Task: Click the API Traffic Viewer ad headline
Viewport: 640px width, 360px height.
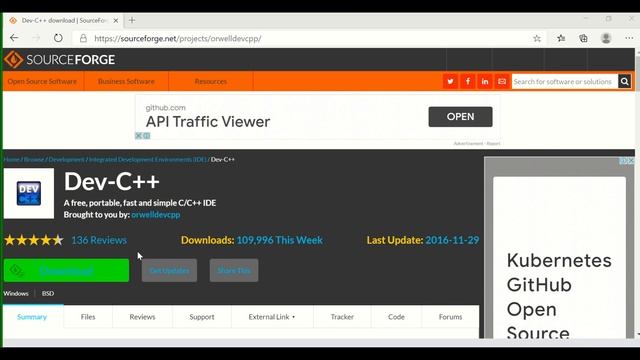Action: click(x=208, y=122)
